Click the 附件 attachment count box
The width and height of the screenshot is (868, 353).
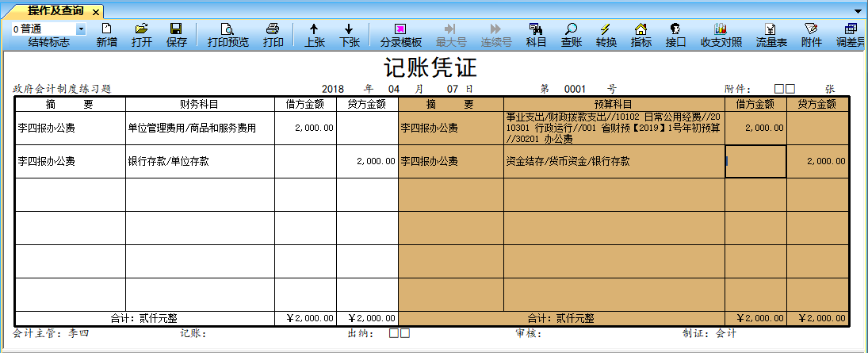point(785,90)
